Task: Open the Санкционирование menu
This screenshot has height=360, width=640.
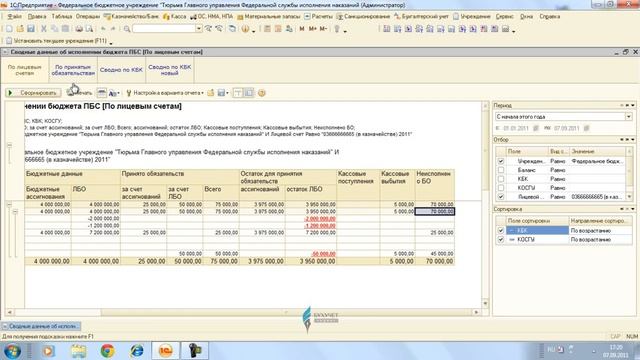Action: [363, 17]
